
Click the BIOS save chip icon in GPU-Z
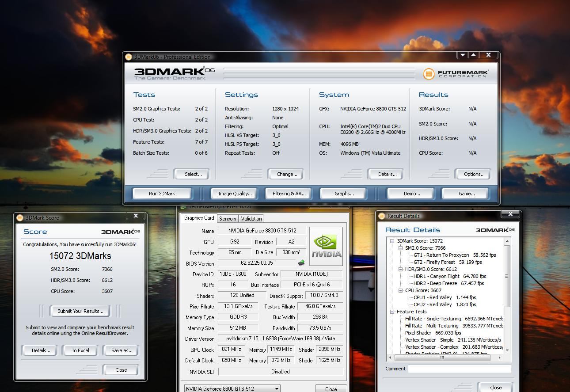[x=301, y=263]
